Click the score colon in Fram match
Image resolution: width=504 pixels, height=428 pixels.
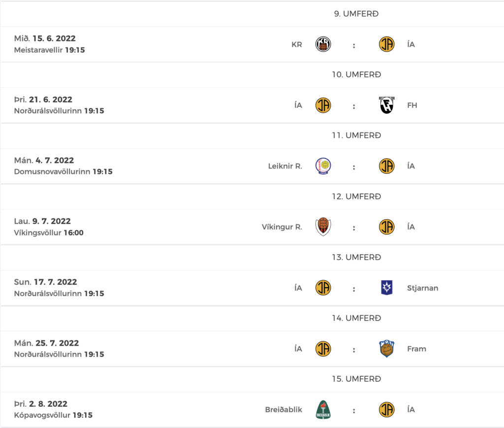tap(354, 350)
